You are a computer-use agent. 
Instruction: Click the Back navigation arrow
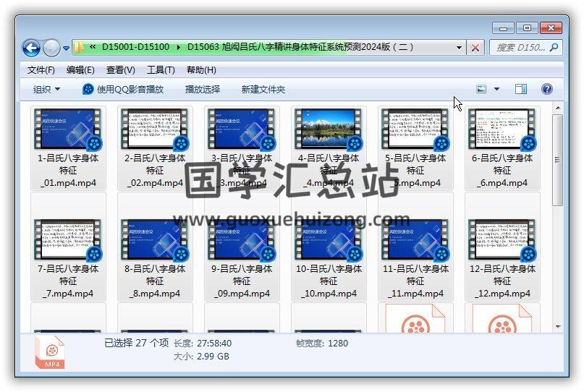[31, 48]
